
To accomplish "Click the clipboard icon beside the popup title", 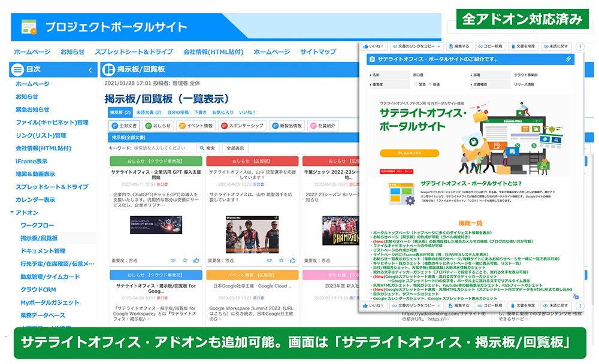I will tap(372, 59).
